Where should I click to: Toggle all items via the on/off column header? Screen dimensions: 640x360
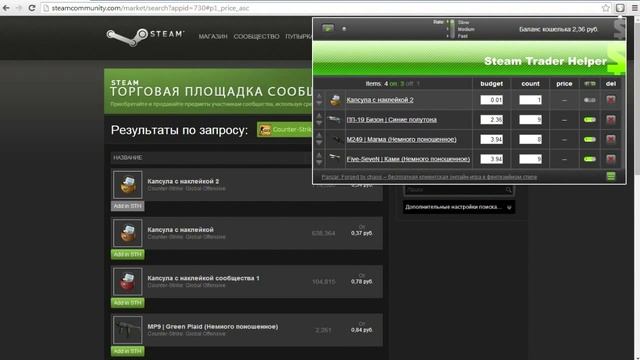tap(589, 83)
